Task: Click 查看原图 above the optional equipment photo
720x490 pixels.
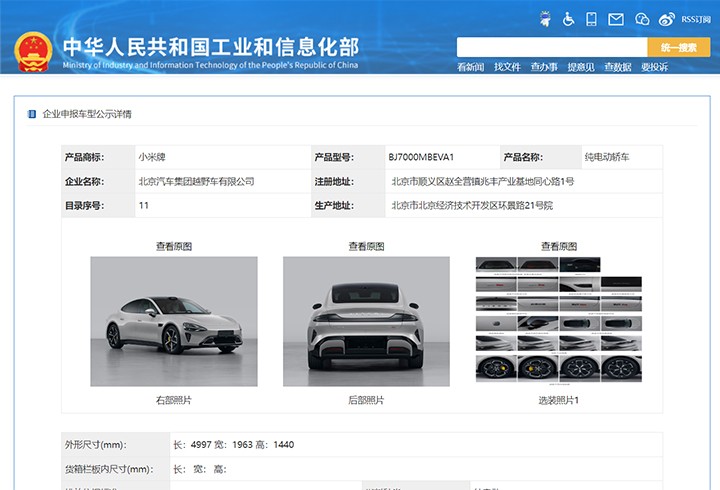Action: pos(559,247)
